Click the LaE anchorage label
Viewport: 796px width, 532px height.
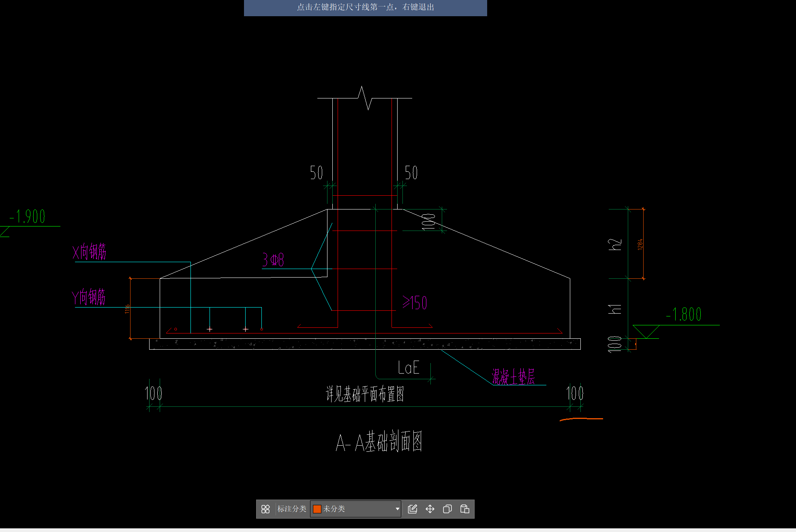click(x=409, y=368)
